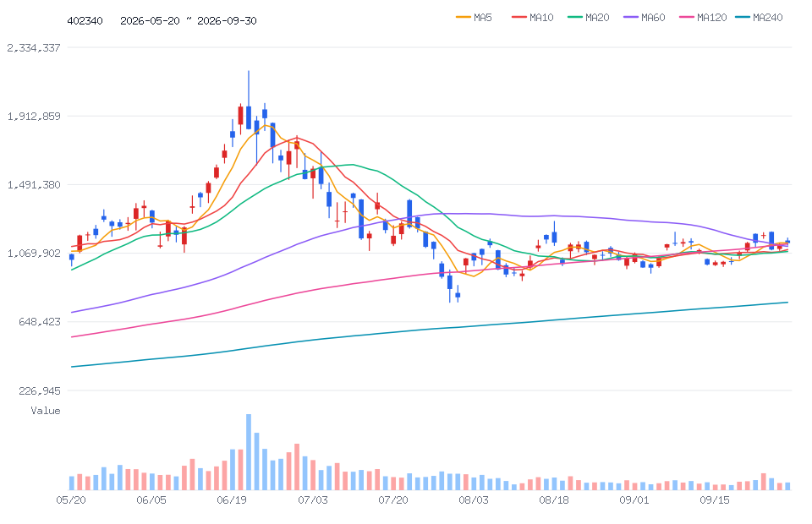Click the 2,334,337 price axis label
Screen dimensions: 812x524
[34, 47]
